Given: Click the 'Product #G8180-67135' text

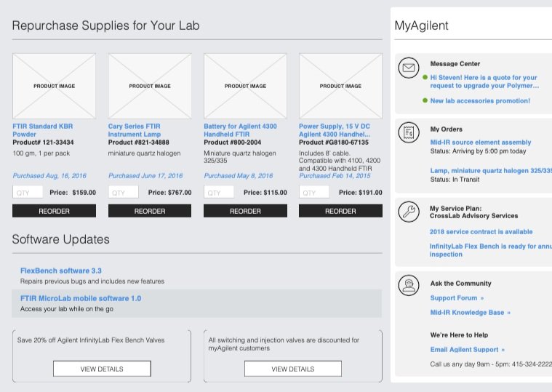Looking at the screenshot, I should (334, 143).
